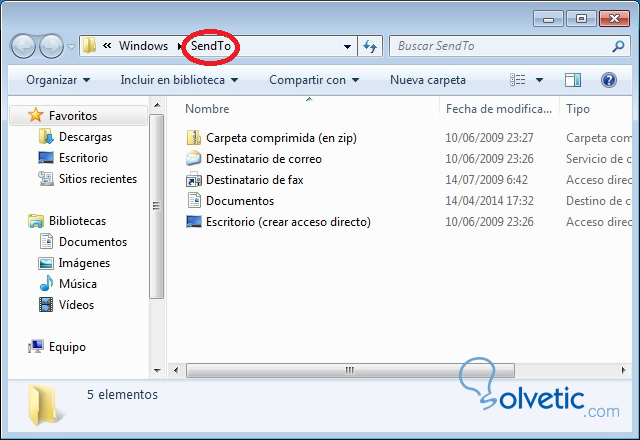The height and width of the screenshot is (440, 640).
Task: Select the Windows breadcrumb in address bar
Action: pyautogui.click(x=143, y=46)
